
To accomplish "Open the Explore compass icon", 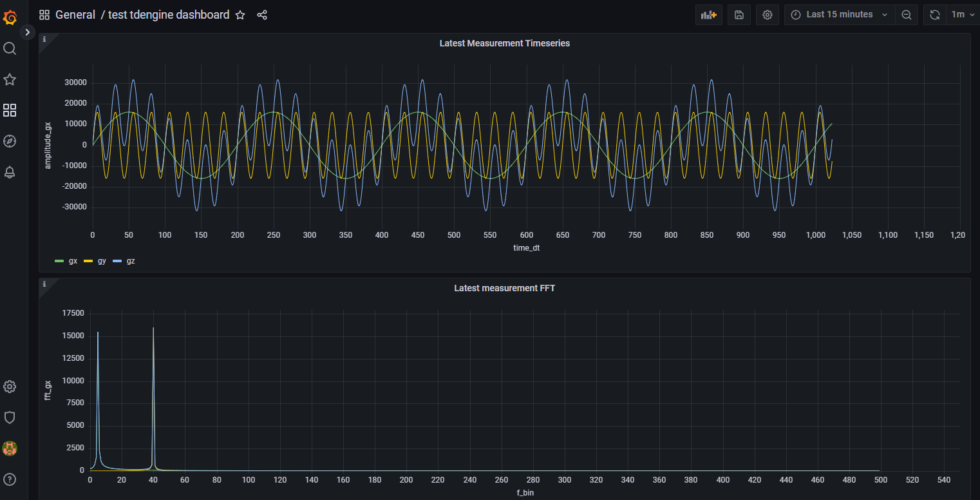I will pos(10,141).
